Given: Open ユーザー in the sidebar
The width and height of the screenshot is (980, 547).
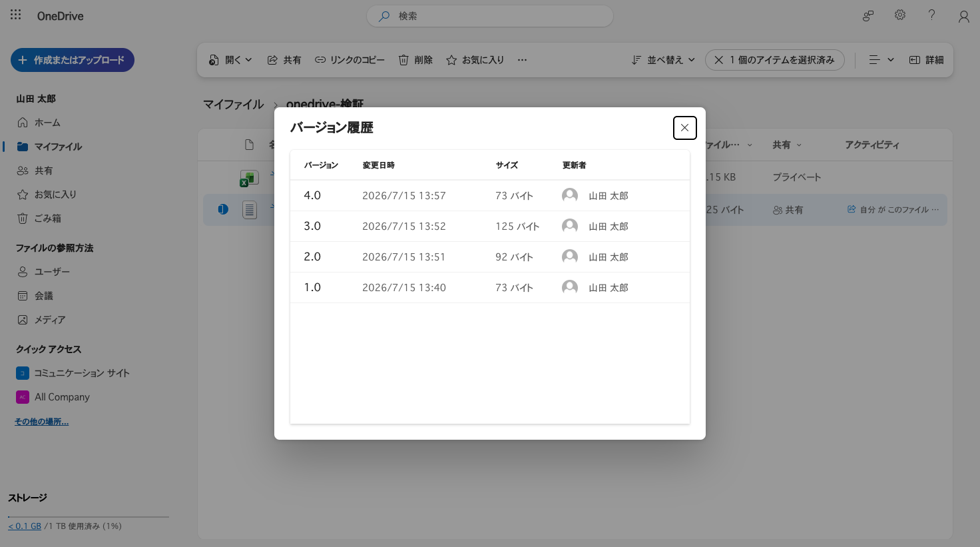Looking at the screenshot, I should [x=43, y=272].
